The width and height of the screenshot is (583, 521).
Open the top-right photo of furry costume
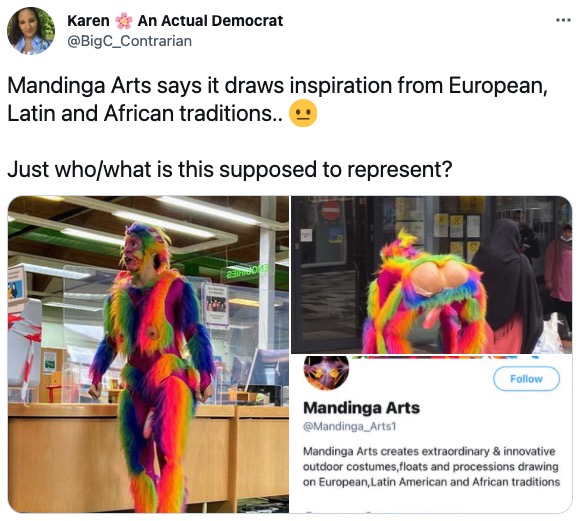pos(431,274)
